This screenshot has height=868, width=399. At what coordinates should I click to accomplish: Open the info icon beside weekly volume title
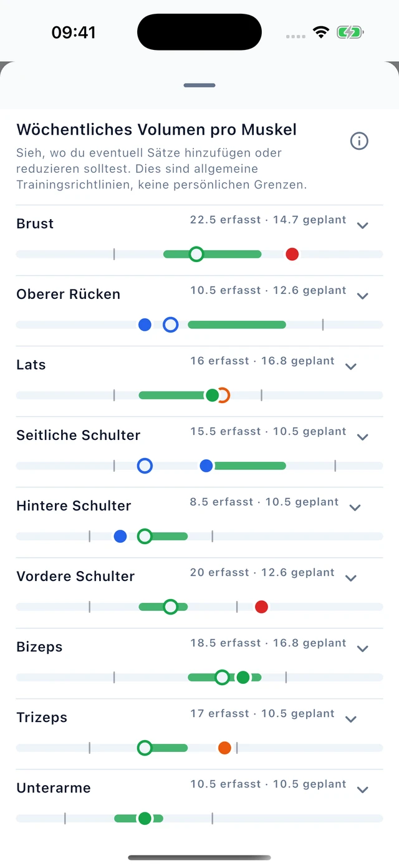(359, 141)
